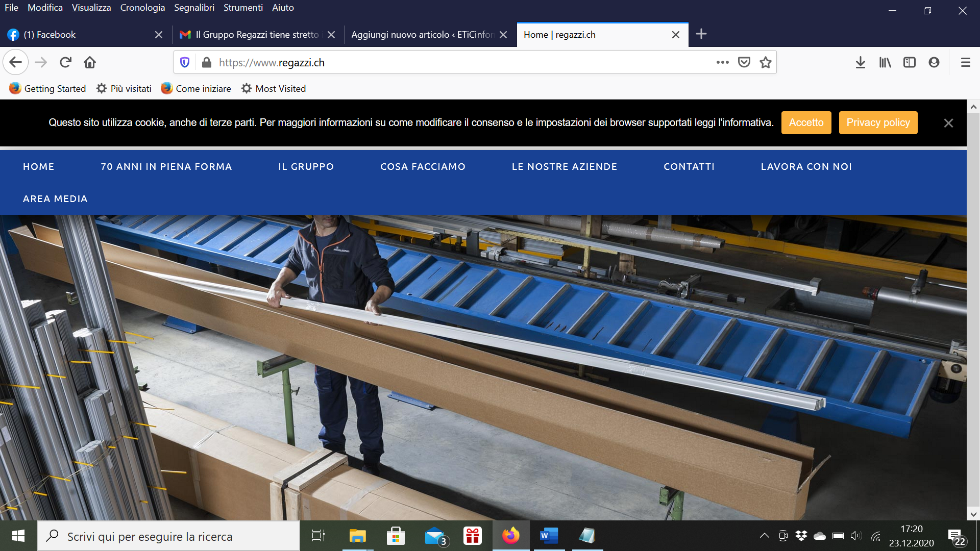Open the browser home page icon
This screenshot has height=551, width=980.
(x=90, y=62)
